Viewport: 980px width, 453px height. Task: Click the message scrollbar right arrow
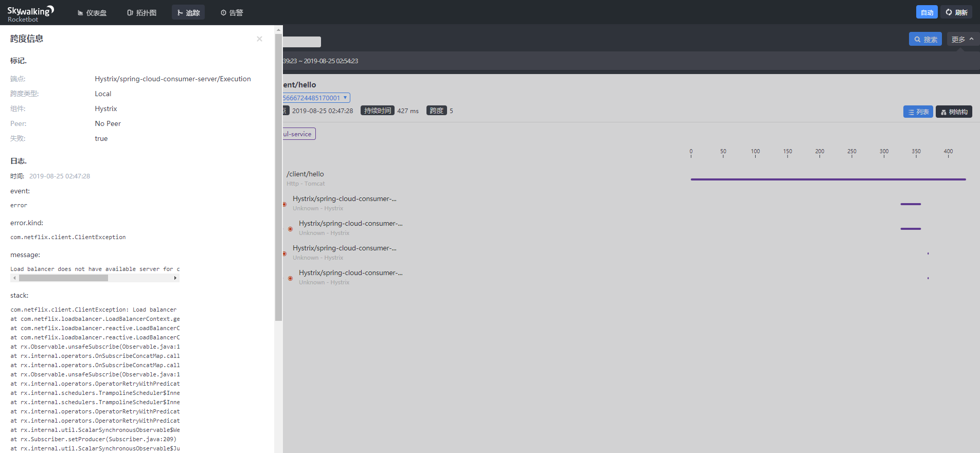(x=175, y=278)
